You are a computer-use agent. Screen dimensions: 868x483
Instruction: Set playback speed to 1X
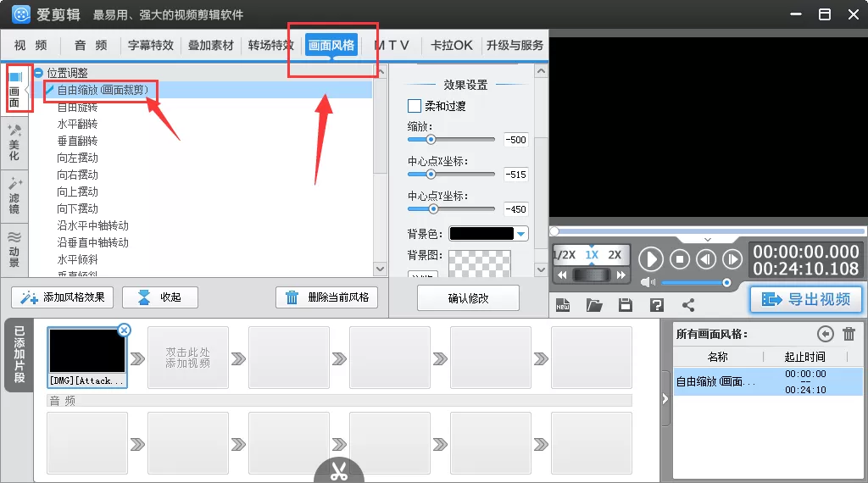coord(592,255)
